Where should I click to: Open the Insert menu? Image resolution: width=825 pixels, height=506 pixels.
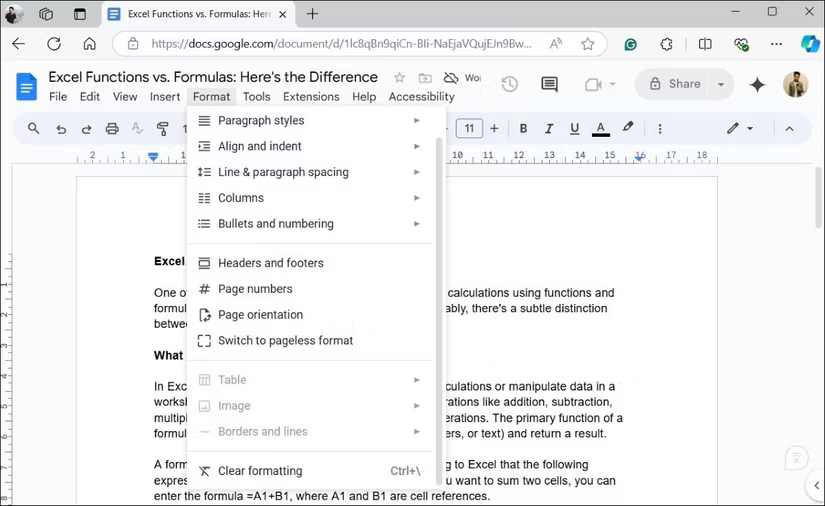coord(165,97)
